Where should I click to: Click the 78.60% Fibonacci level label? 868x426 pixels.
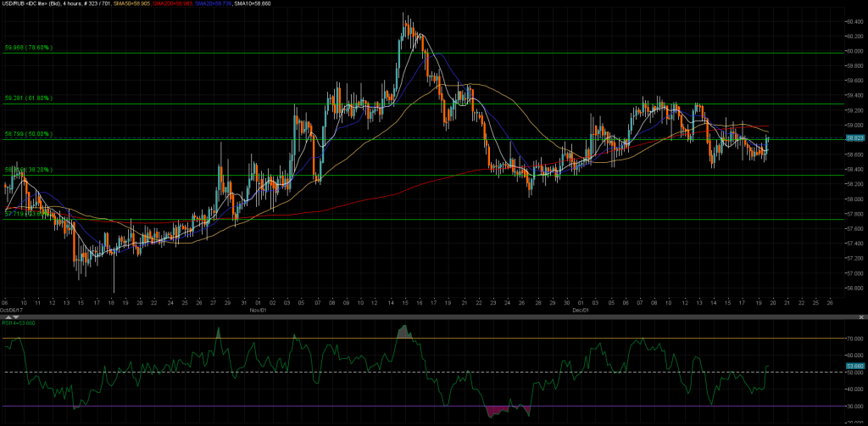(28, 48)
